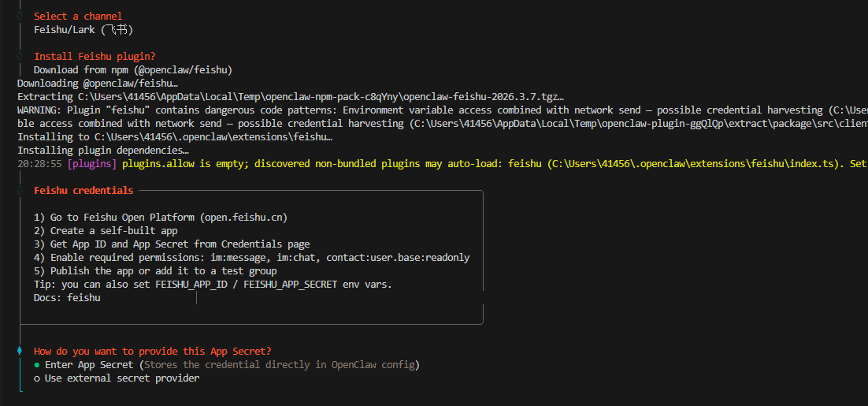Click the Extracting openclaw-feishu-2026.3.7.tgz line
This screenshot has height=406, width=868.
point(291,96)
